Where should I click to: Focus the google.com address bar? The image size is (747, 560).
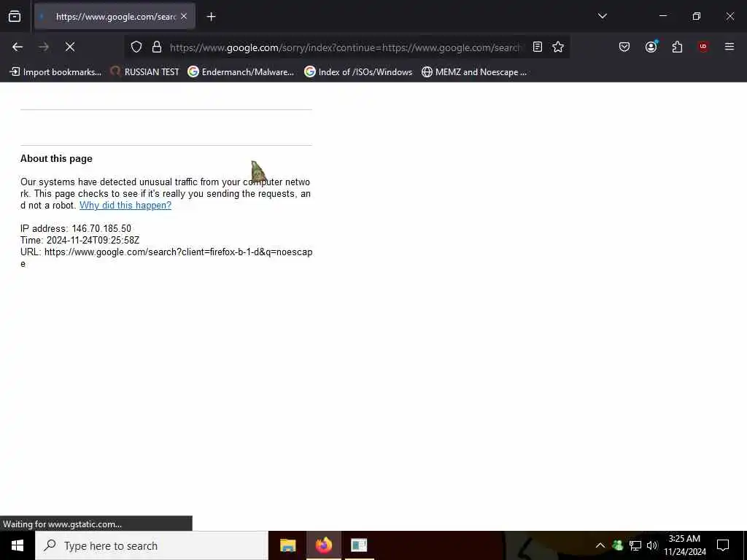point(345,47)
